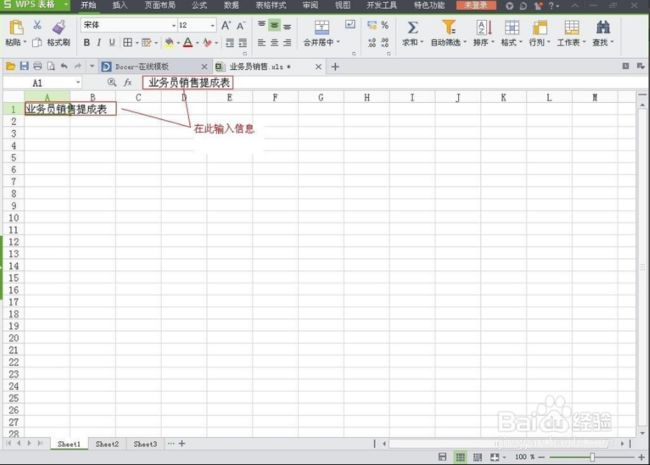Expand the font color dropdown arrow
Viewport: 650px width, 465px height.
(x=196, y=42)
